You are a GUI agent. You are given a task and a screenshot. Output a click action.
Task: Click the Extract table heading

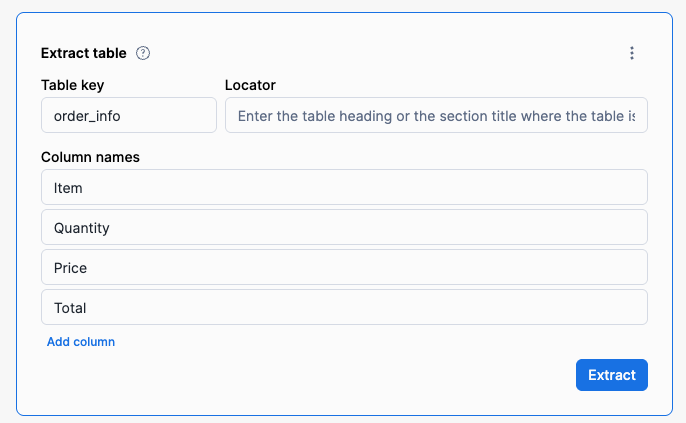pos(83,54)
